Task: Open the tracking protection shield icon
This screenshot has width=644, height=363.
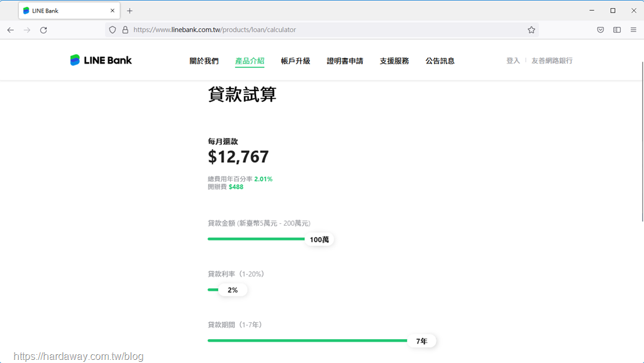Action: point(113,30)
